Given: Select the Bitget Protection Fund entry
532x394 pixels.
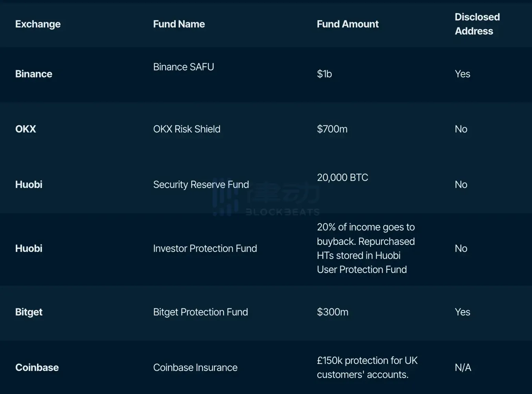Looking at the screenshot, I should tap(201, 312).
